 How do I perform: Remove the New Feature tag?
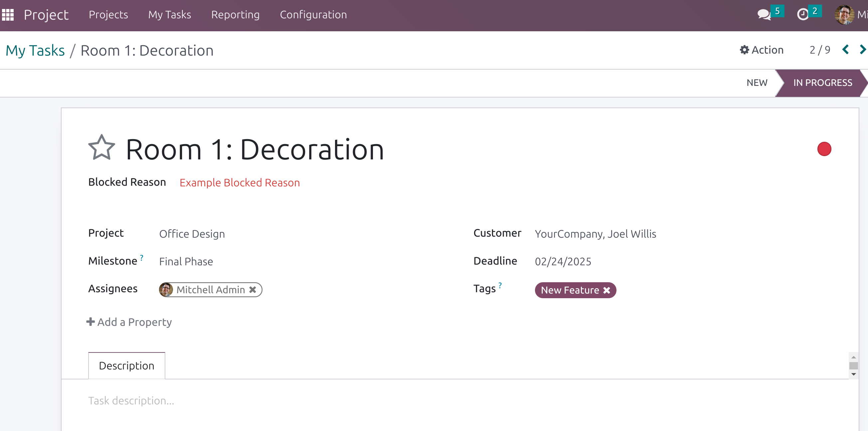pos(607,290)
